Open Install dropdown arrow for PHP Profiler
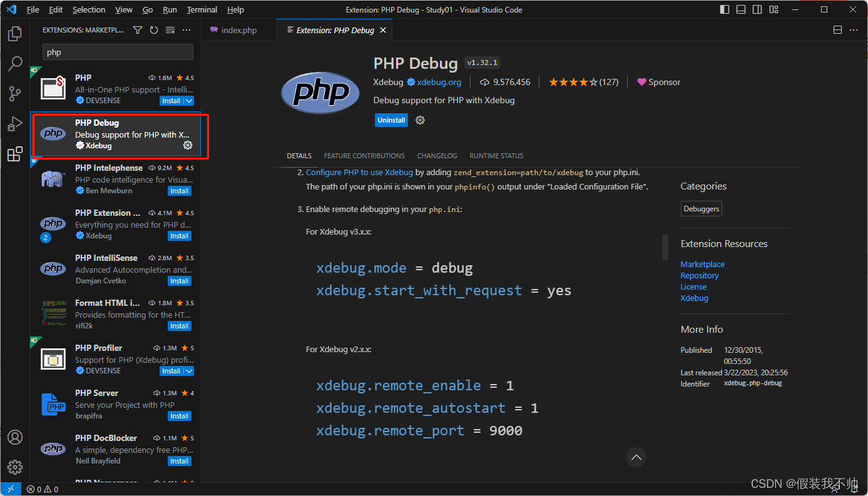 click(189, 371)
